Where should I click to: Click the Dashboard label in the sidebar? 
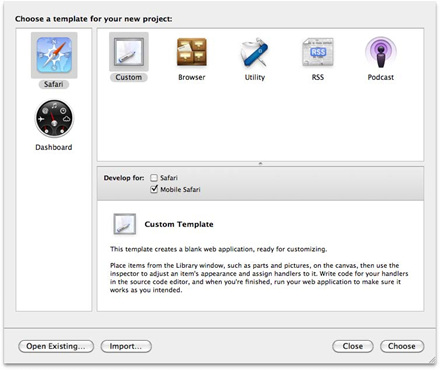point(54,147)
